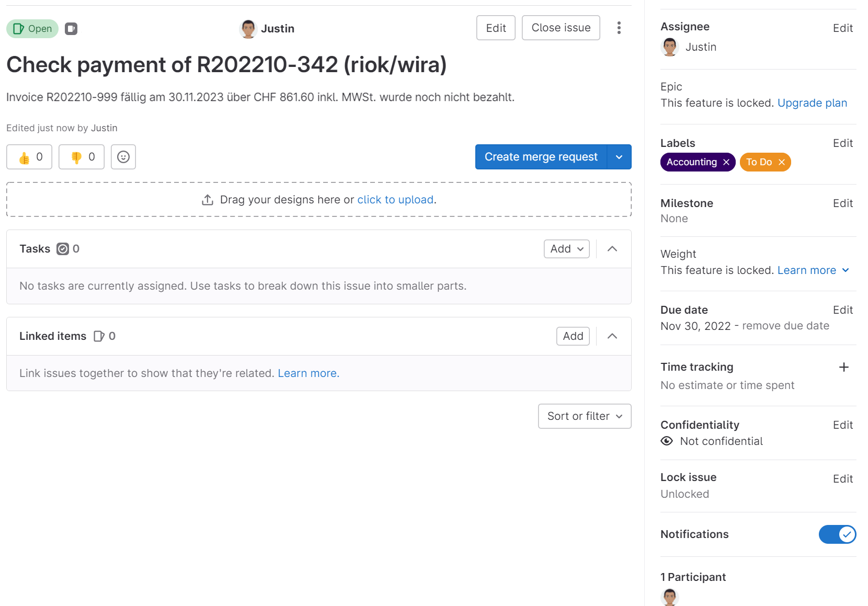
Task: Open the Create merge request dropdown arrow
Action: (x=619, y=157)
